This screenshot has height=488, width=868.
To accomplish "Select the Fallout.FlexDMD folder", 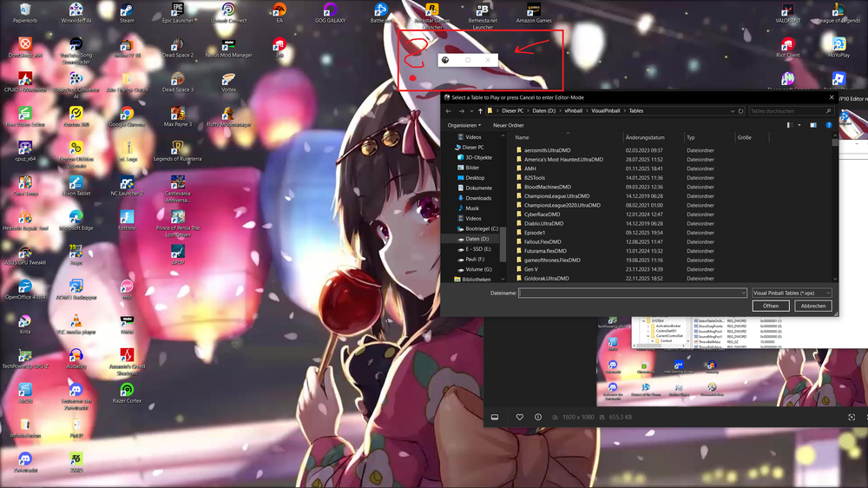I will coord(542,241).
